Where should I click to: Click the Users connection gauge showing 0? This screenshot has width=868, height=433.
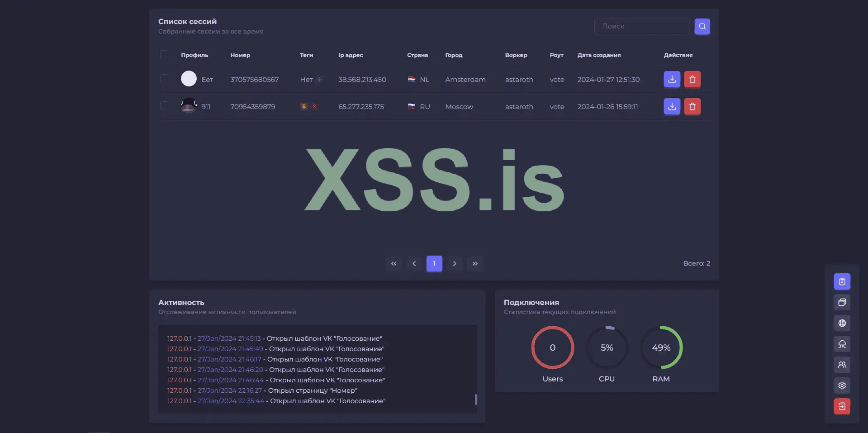553,347
